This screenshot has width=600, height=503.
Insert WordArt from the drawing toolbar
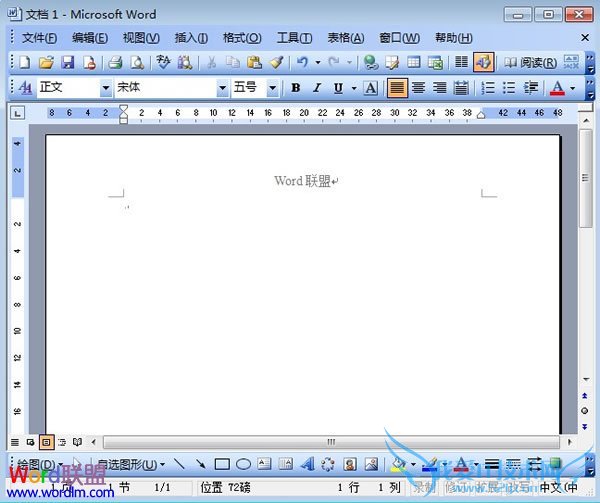[x=307, y=464]
